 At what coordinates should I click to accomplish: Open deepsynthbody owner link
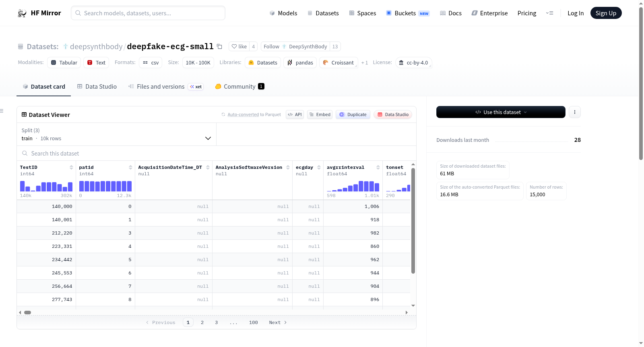click(96, 46)
